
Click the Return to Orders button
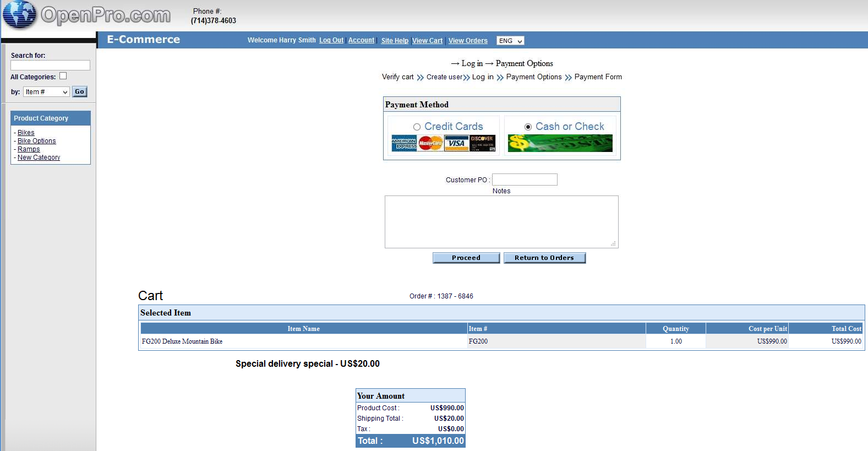coord(544,258)
